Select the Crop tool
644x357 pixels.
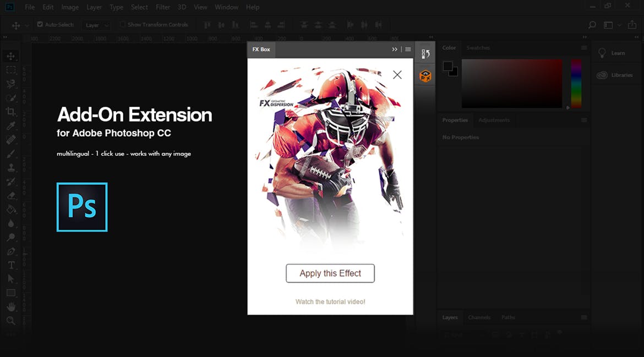[x=12, y=112]
